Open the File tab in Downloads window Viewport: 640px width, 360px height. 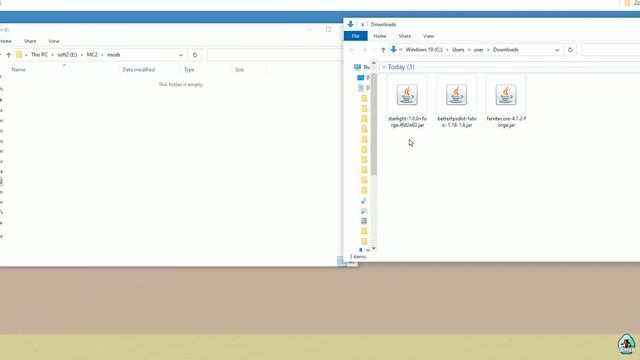[x=356, y=36]
